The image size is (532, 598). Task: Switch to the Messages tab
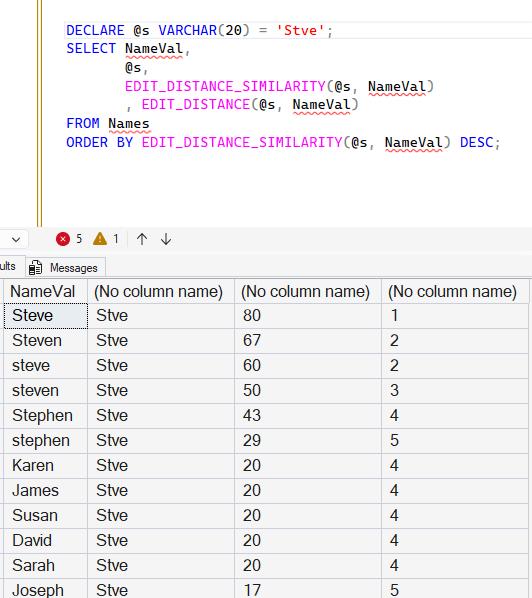(x=66, y=268)
